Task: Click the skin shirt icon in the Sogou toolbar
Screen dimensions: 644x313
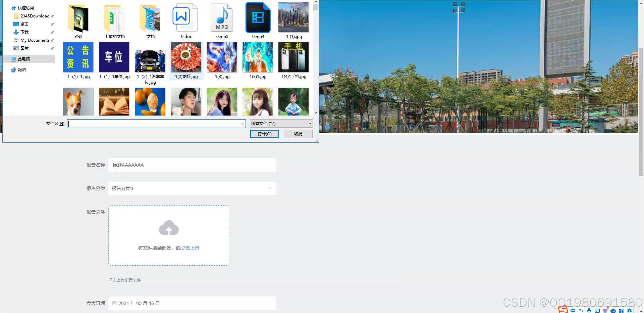Action: pyautogui.click(x=605, y=311)
